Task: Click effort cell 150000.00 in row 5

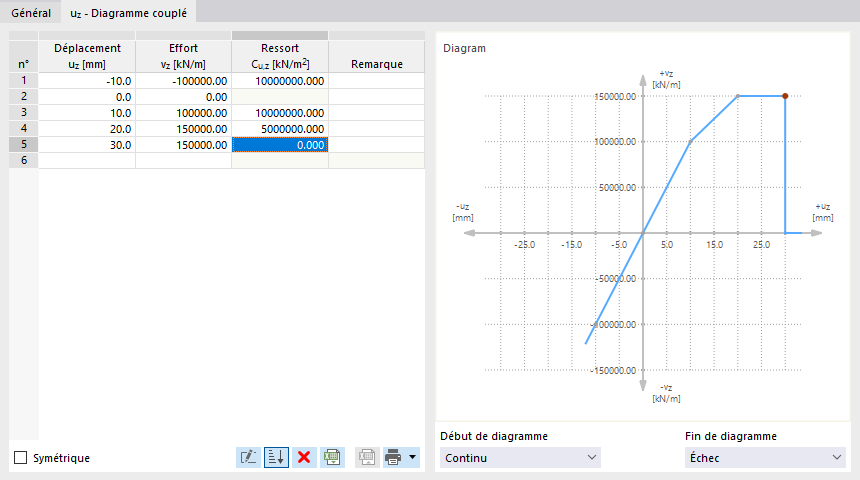Action: pyautogui.click(x=184, y=145)
